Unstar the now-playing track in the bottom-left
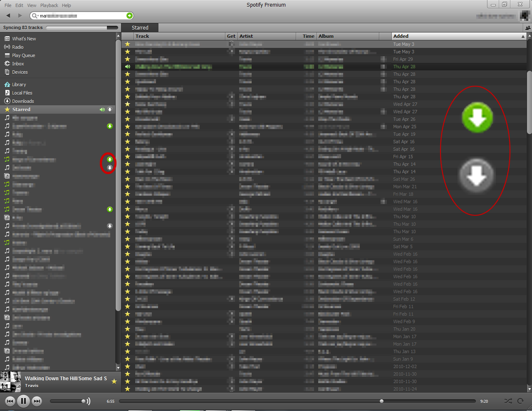This screenshot has height=411, width=532. click(x=114, y=381)
